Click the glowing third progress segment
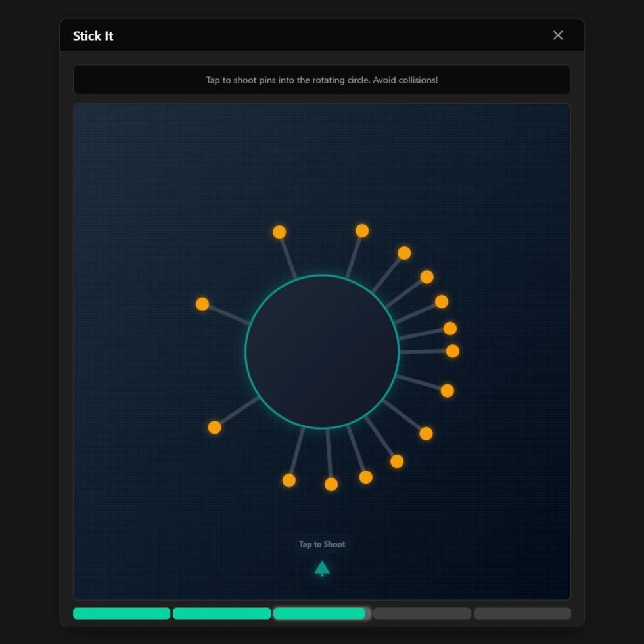644x644 pixels. coord(319,613)
